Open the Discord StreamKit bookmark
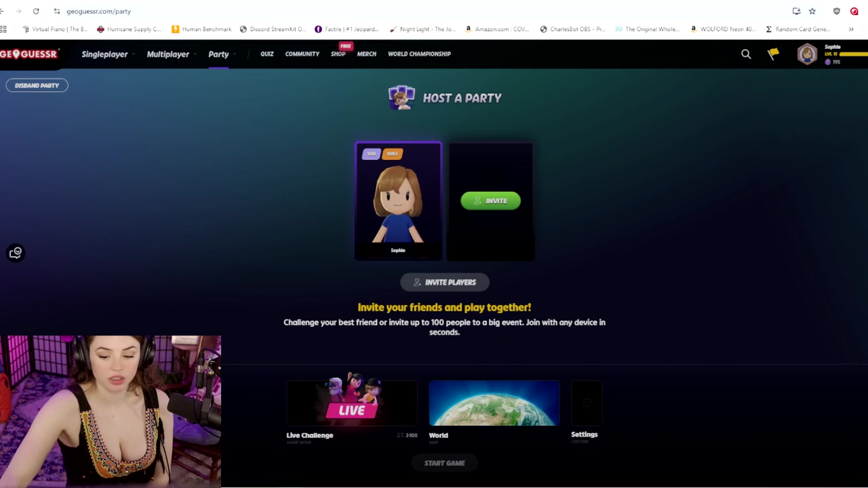 [273, 29]
